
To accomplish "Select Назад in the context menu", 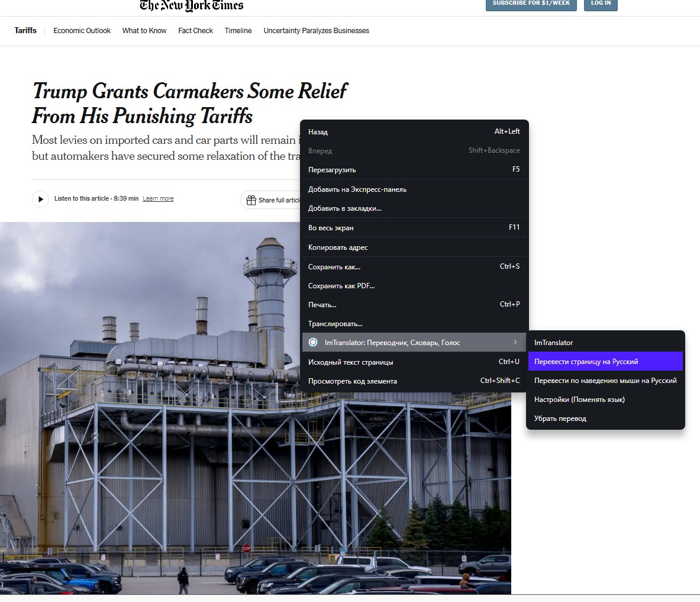I will pyautogui.click(x=415, y=132).
